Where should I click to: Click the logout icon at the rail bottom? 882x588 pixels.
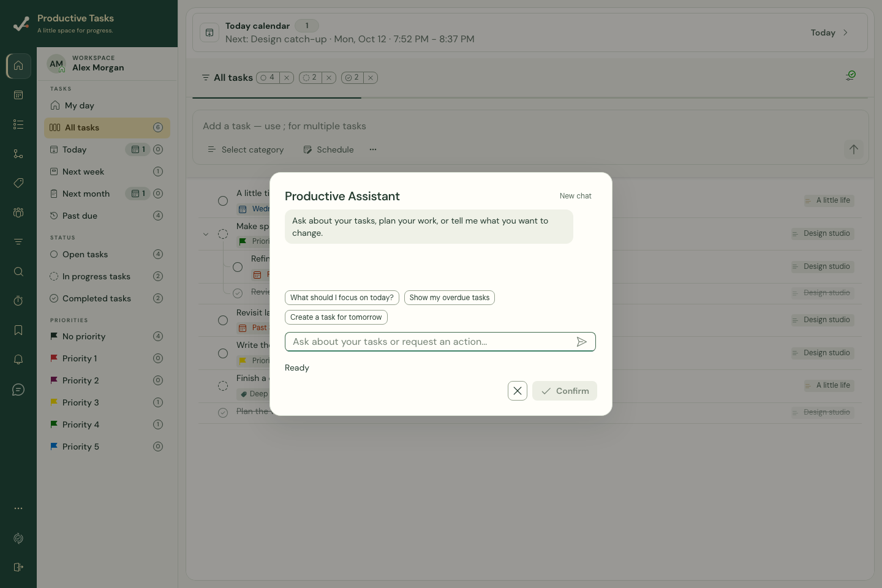tap(18, 567)
